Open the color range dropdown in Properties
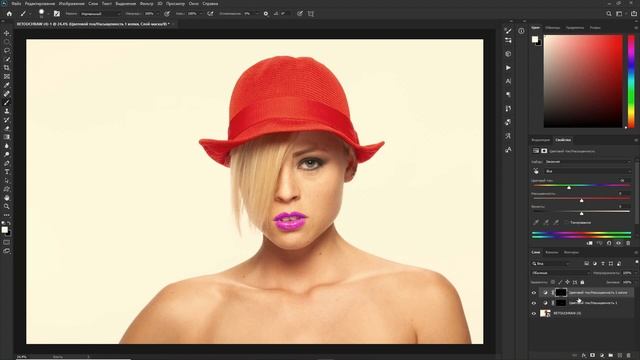 point(589,171)
